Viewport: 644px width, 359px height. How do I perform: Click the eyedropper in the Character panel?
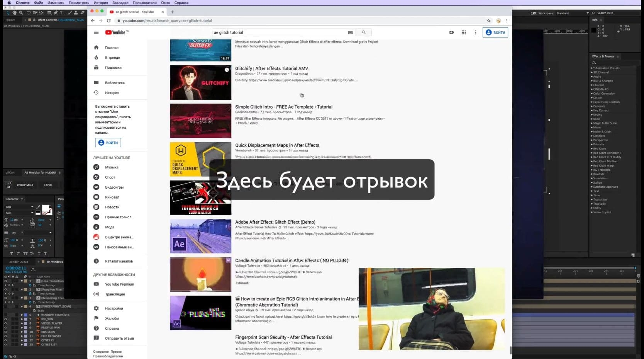coord(38,208)
